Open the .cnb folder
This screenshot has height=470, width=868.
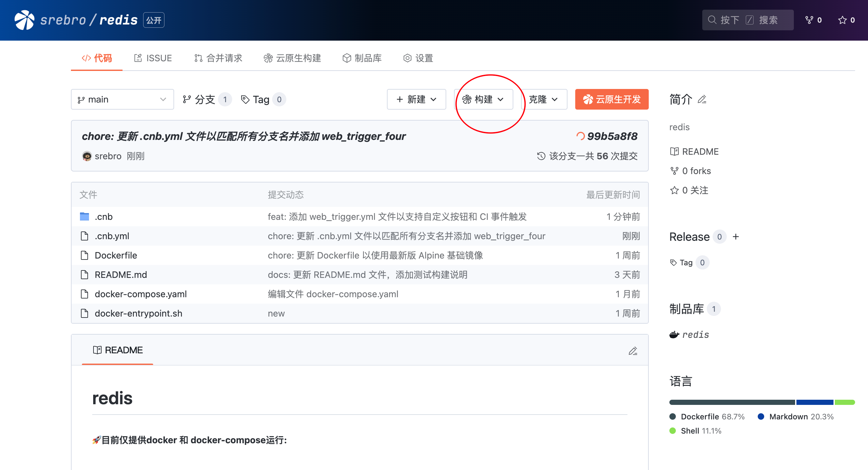(104, 217)
